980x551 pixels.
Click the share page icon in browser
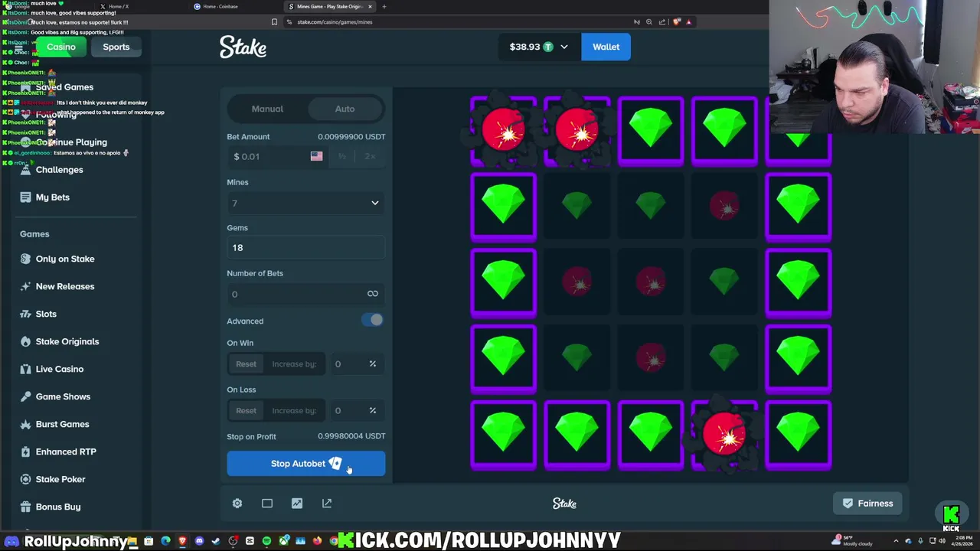662,21
